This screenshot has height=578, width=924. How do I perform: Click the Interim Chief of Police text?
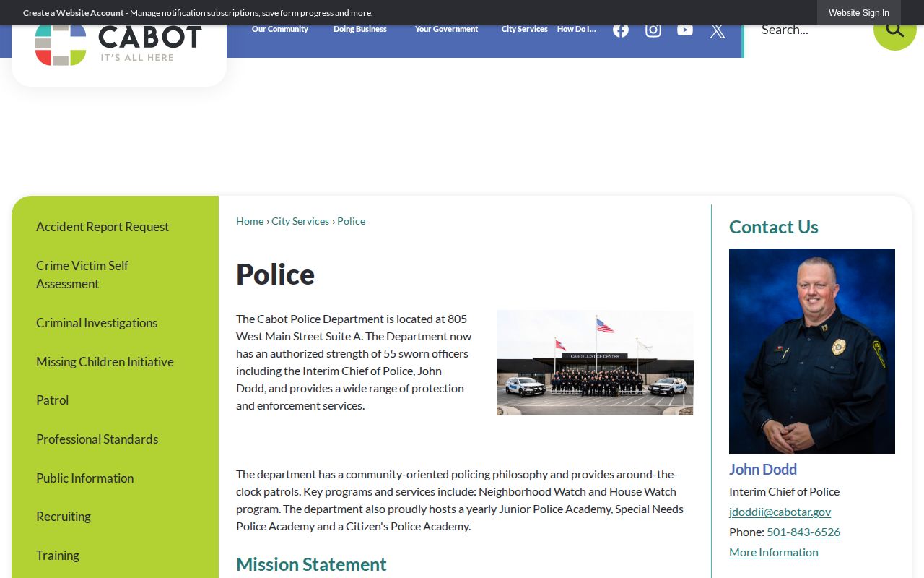point(784,491)
